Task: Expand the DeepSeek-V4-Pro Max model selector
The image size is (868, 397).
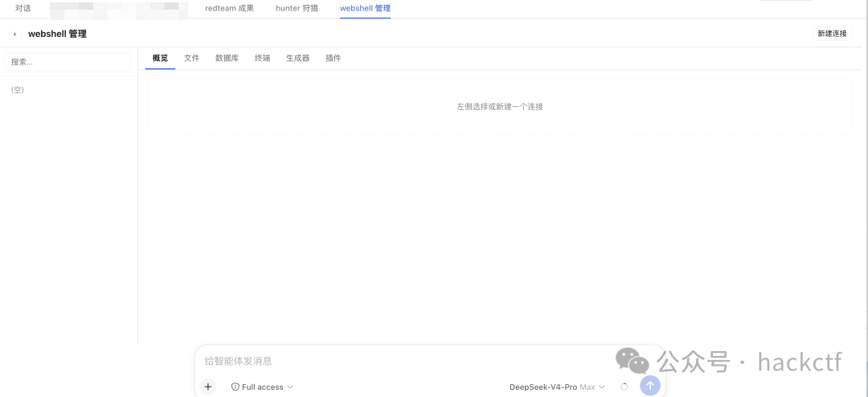Action: point(557,387)
